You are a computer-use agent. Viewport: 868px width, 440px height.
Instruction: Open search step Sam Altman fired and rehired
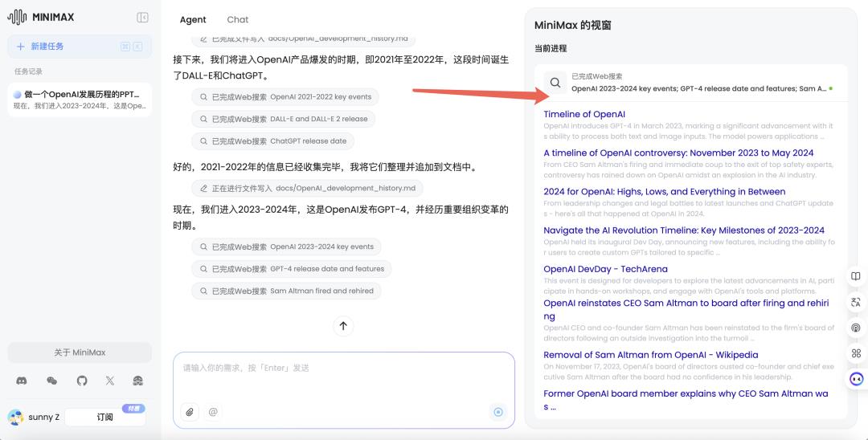click(287, 291)
